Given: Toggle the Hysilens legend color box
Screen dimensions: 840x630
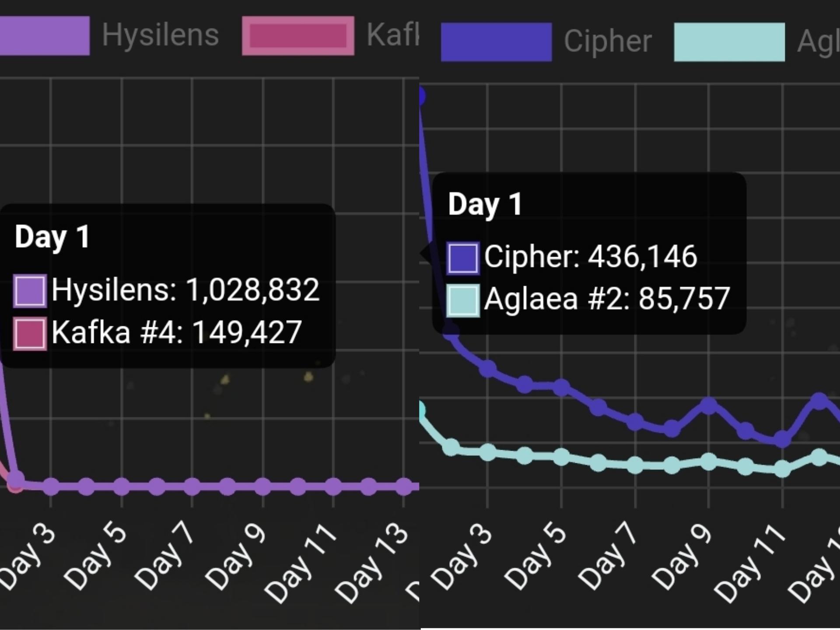Looking at the screenshot, I should (44, 35).
